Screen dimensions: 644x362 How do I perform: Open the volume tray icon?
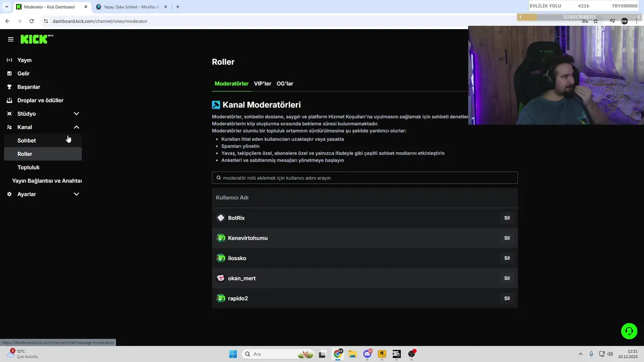coord(610,354)
